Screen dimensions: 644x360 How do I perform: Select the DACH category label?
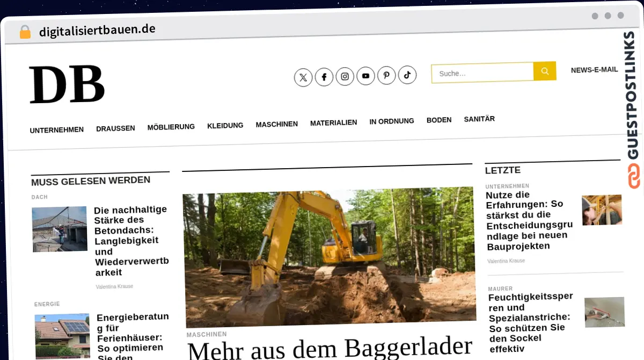40,197
